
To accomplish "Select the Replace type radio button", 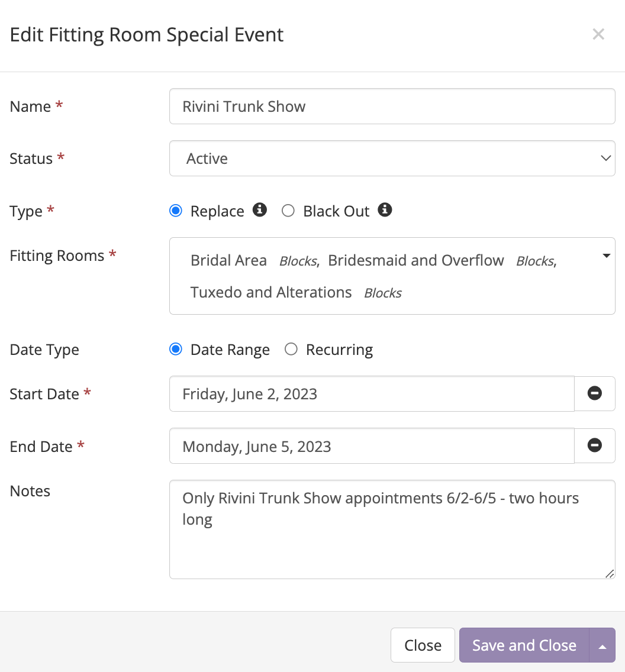I will (x=176, y=211).
